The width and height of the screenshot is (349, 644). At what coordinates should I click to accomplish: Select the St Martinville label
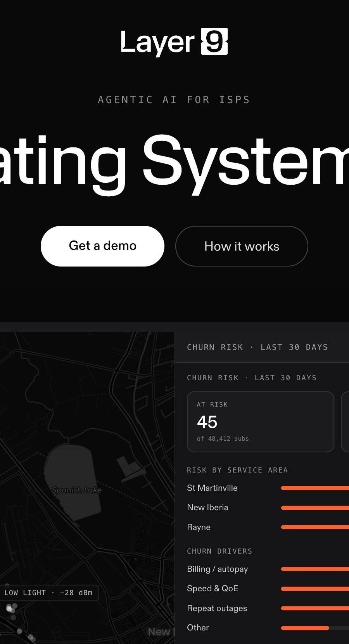(x=212, y=488)
